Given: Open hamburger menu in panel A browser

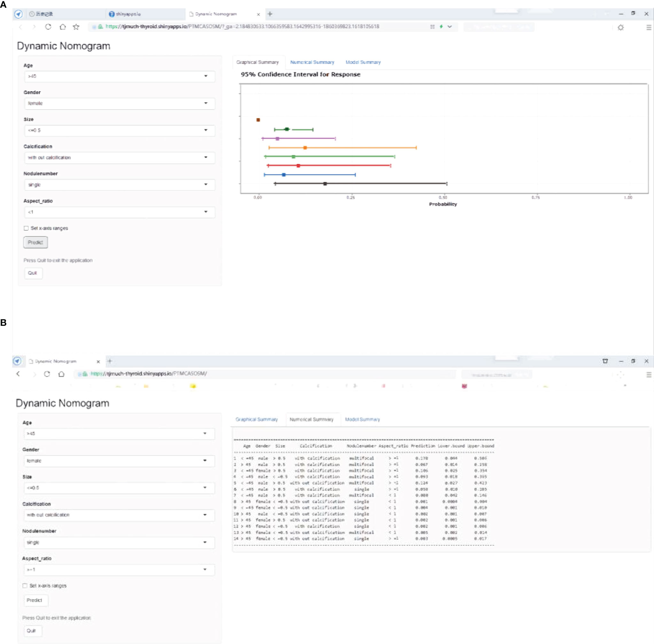Looking at the screenshot, I should point(649,27).
